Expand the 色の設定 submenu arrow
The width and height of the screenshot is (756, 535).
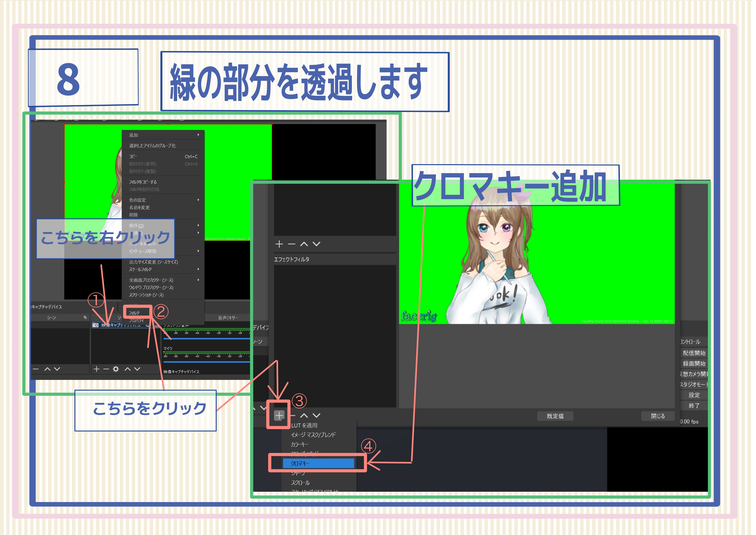[198, 200]
